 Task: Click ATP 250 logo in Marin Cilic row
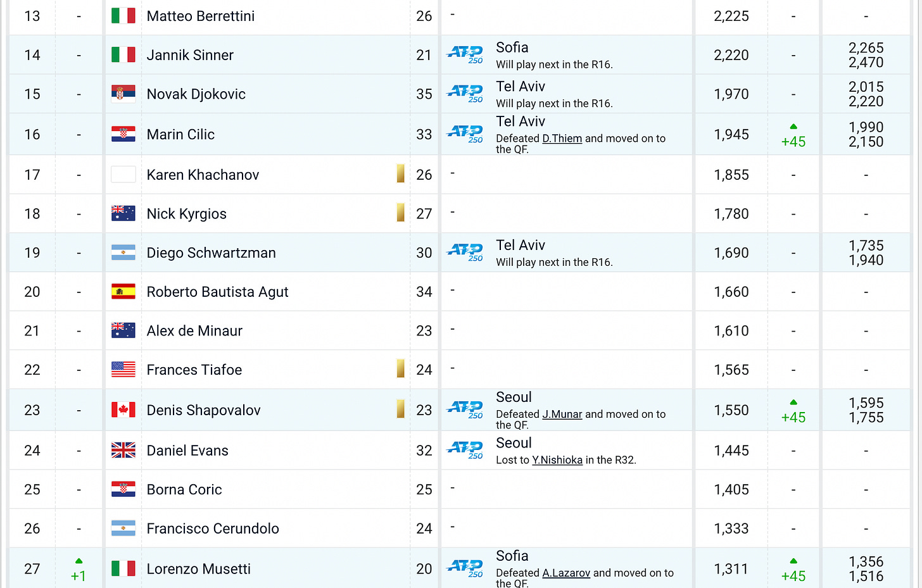tap(465, 134)
